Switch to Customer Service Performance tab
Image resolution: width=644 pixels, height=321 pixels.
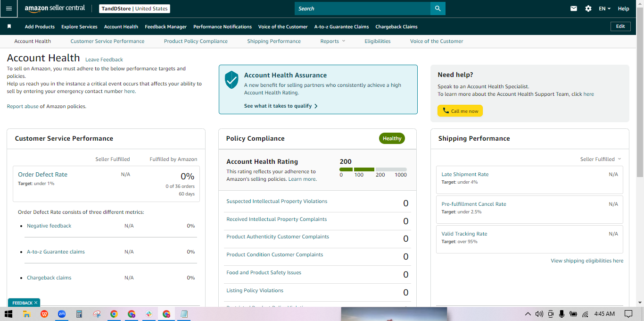(107, 41)
